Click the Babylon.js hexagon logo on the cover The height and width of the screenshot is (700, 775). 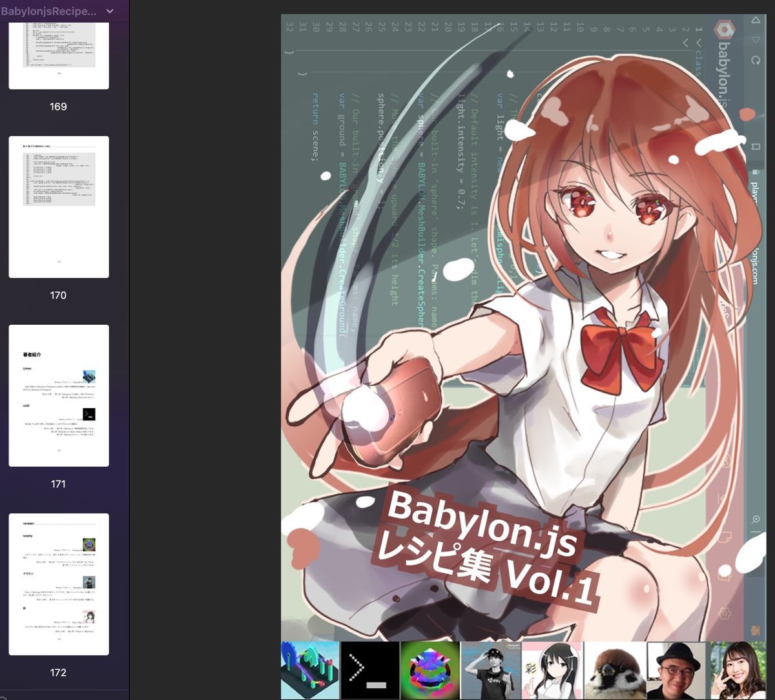pos(723,29)
